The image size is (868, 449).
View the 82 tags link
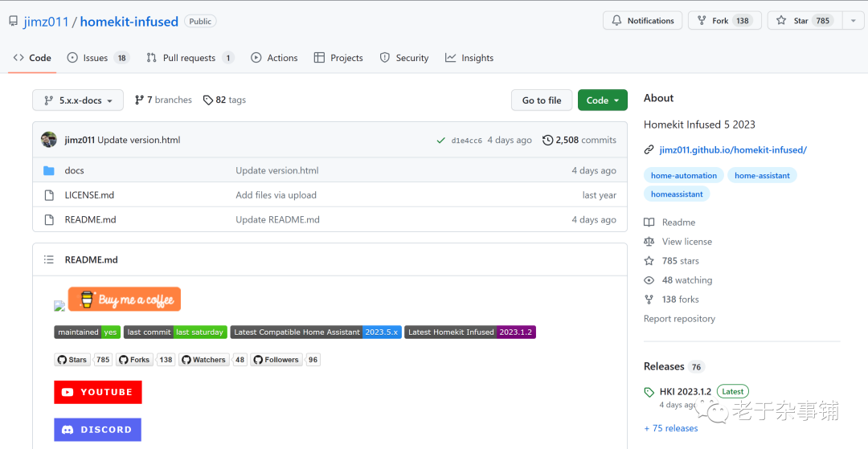pyautogui.click(x=224, y=100)
